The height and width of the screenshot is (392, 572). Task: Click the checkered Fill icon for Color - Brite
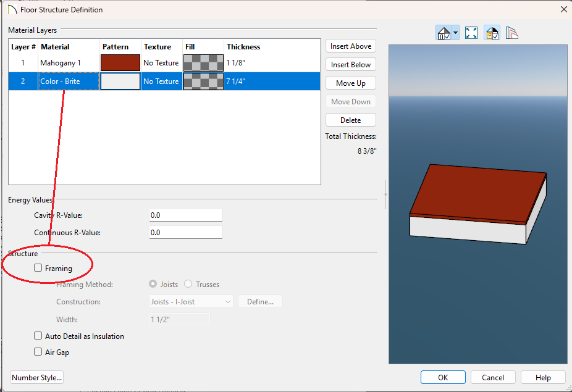[x=203, y=81]
